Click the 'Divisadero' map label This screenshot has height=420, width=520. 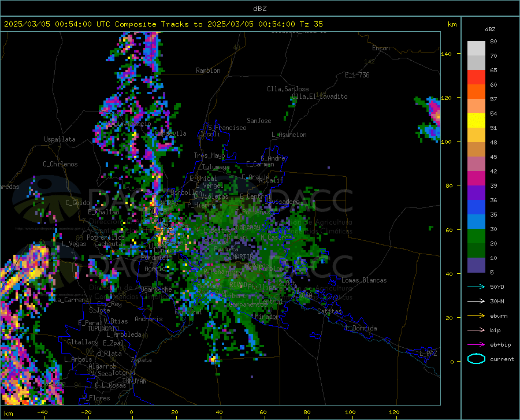click(x=282, y=202)
